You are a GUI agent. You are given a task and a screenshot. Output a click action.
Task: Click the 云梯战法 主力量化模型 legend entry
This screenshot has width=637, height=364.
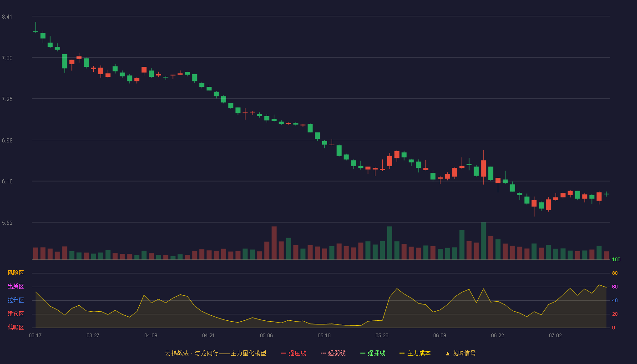[x=216, y=353]
